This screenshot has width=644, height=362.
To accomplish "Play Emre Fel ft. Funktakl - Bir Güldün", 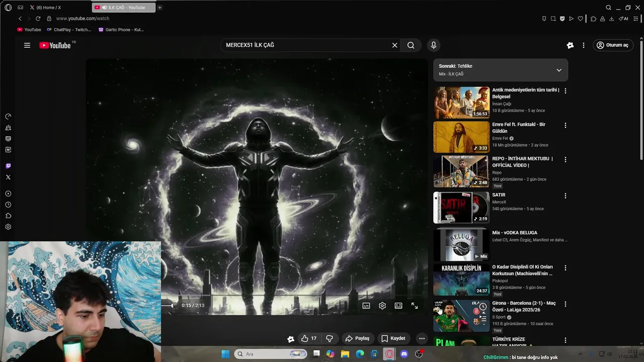I will pos(461,137).
